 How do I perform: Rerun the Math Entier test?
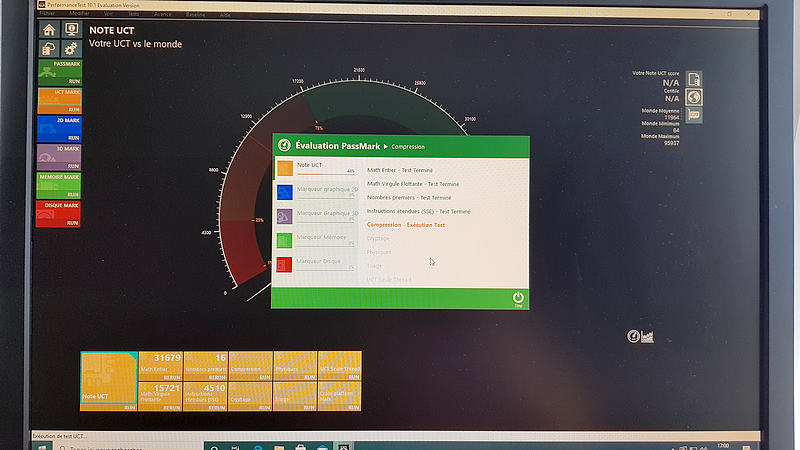[x=172, y=378]
